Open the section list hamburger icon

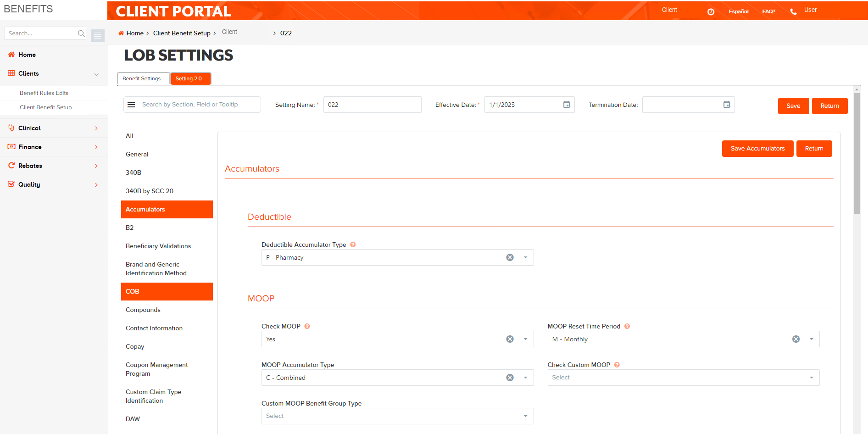click(131, 105)
